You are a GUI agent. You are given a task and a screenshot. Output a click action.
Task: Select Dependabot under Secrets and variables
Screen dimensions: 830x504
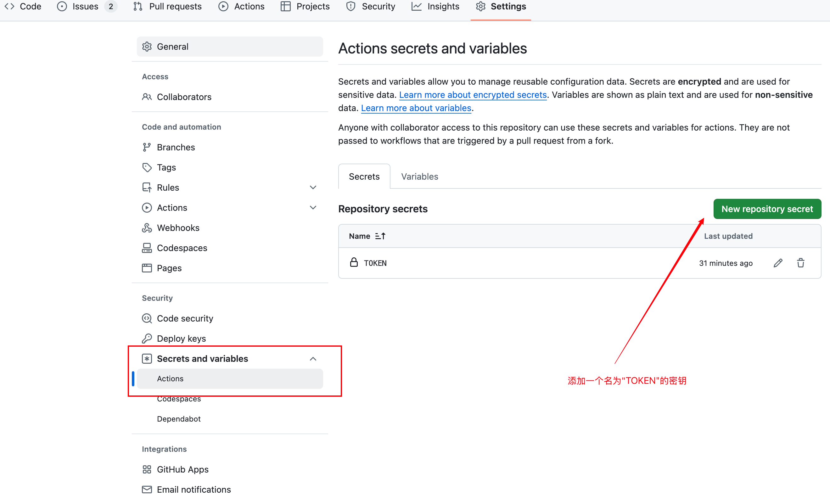[178, 419]
